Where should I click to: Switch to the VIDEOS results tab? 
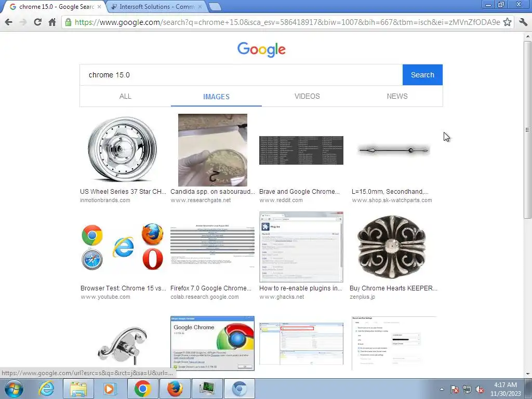point(307,96)
